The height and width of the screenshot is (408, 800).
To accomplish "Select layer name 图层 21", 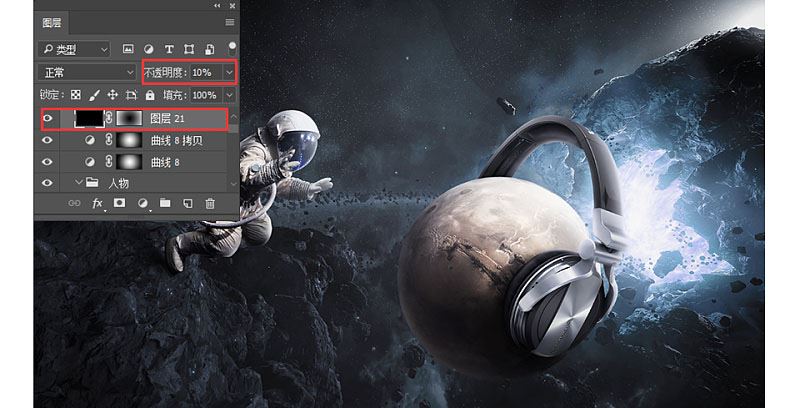I will coord(167,118).
